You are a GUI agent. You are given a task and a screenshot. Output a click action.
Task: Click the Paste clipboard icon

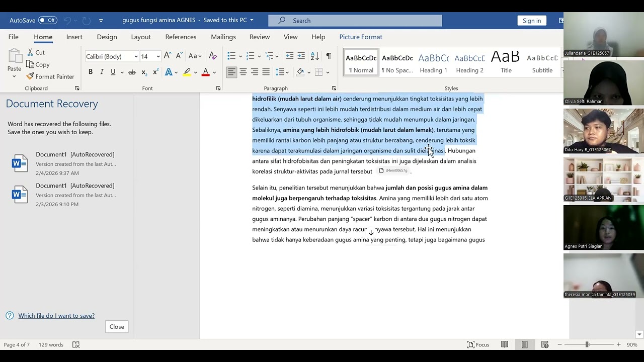pyautogui.click(x=15, y=56)
